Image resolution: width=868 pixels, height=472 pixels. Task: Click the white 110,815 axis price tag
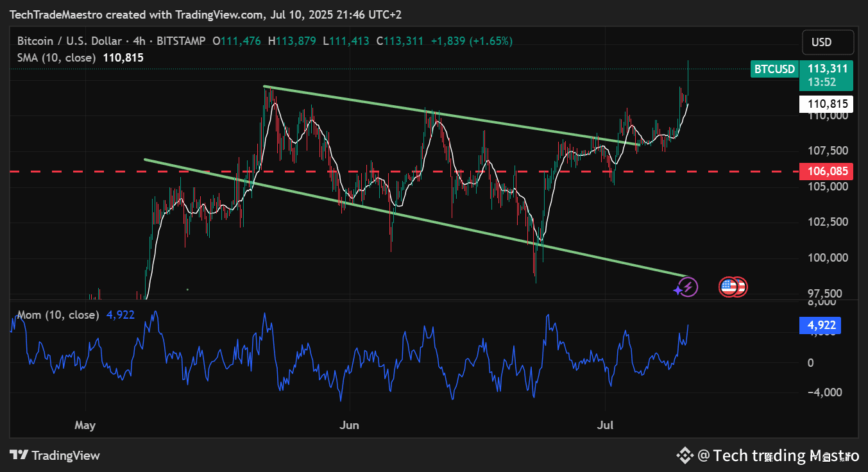click(x=827, y=104)
